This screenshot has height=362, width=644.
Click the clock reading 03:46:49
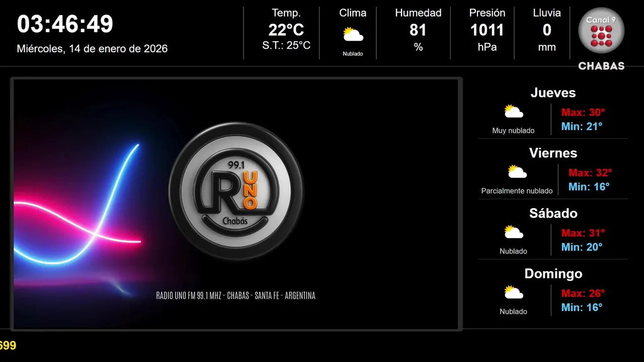(65, 24)
